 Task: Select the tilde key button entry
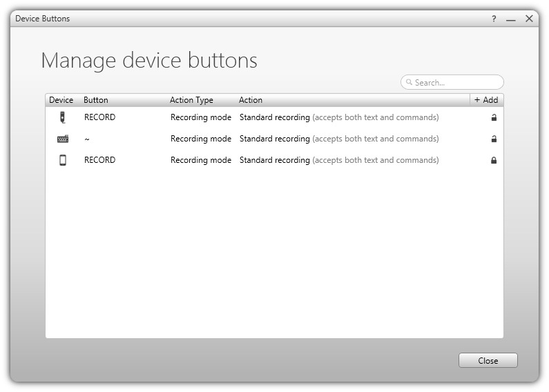pyautogui.click(x=87, y=139)
